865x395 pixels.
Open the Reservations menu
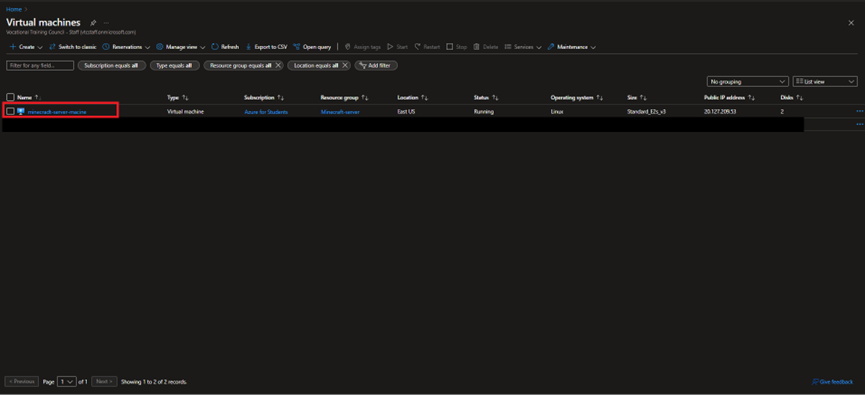(x=126, y=47)
